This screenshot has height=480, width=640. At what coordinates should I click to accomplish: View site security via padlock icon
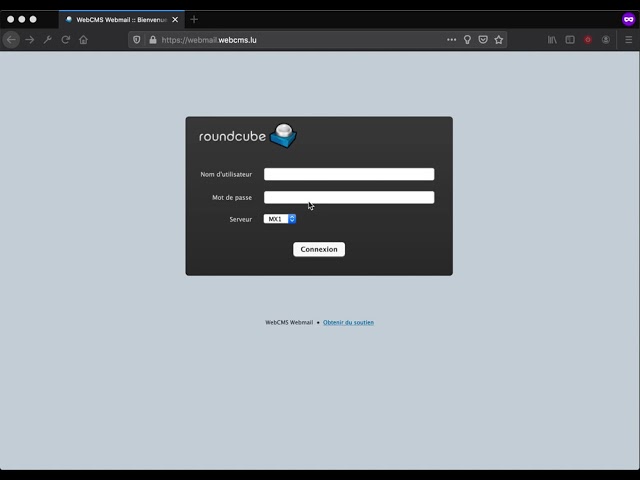tap(153, 40)
